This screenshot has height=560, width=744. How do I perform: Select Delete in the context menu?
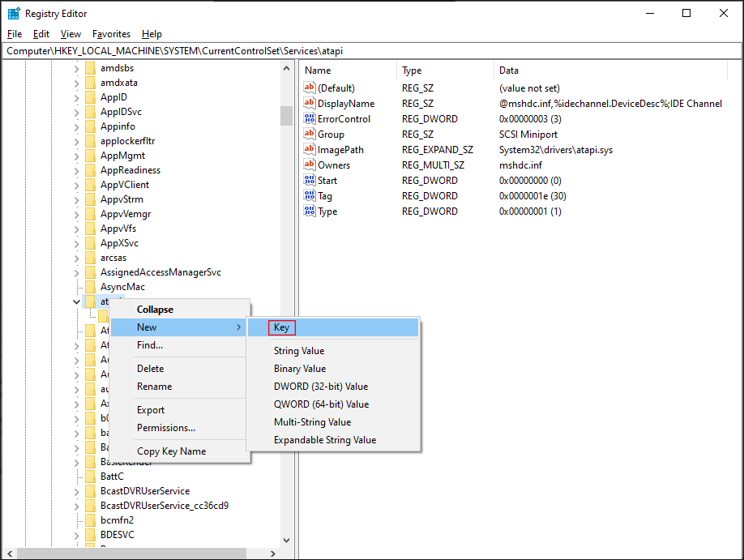(x=178, y=369)
